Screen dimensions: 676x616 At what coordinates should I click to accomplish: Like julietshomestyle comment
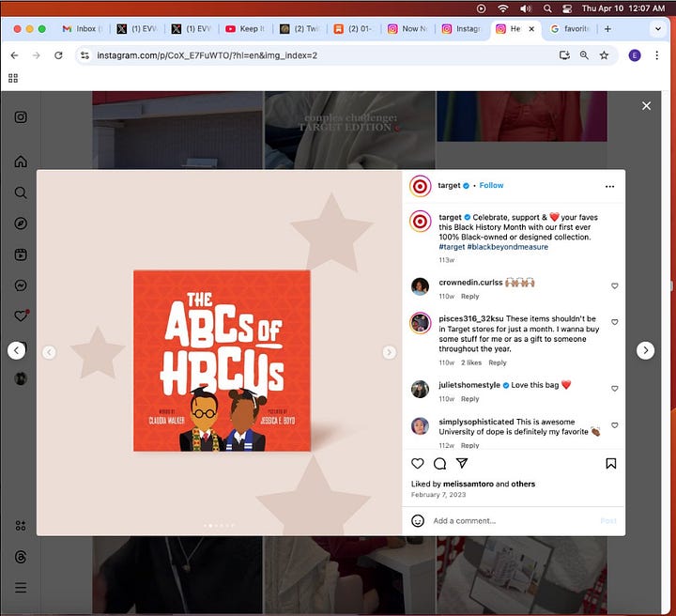(x=615, y=389)
